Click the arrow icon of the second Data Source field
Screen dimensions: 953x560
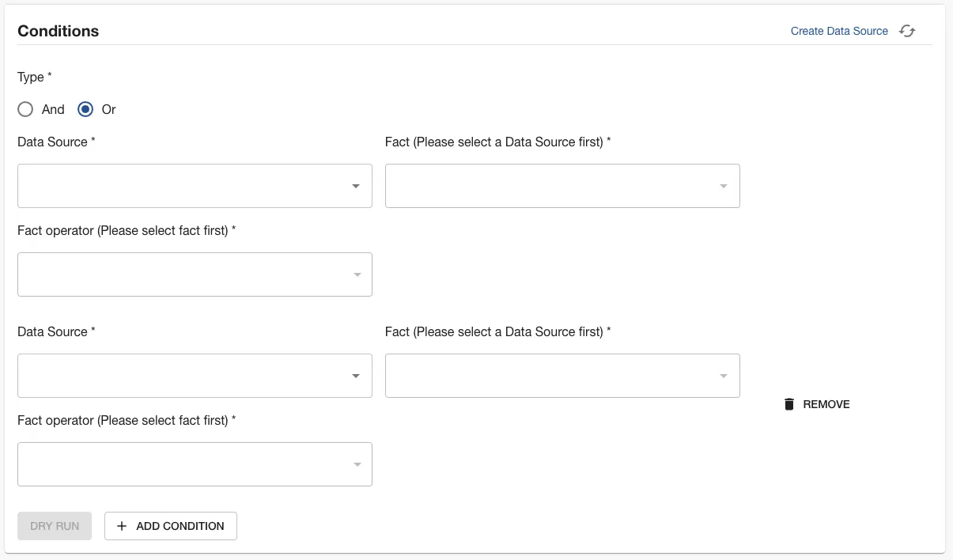click(x=356, y=376)
